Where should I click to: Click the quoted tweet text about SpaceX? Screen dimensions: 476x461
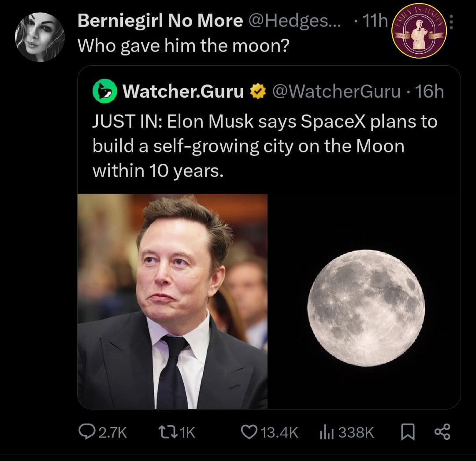(264, 146)
